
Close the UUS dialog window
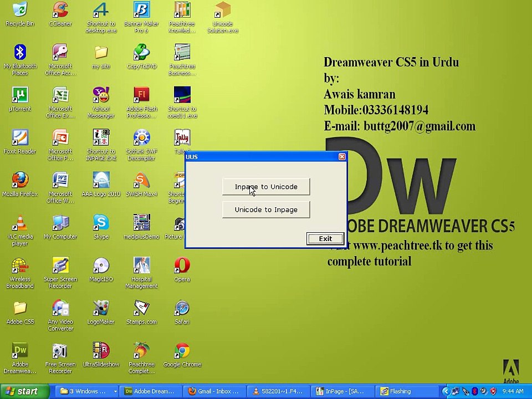(342, 156)
